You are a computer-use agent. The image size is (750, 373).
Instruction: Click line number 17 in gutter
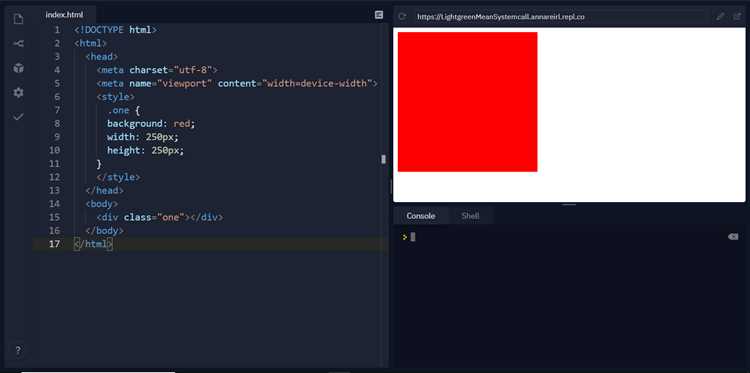(x=54, y=244)
